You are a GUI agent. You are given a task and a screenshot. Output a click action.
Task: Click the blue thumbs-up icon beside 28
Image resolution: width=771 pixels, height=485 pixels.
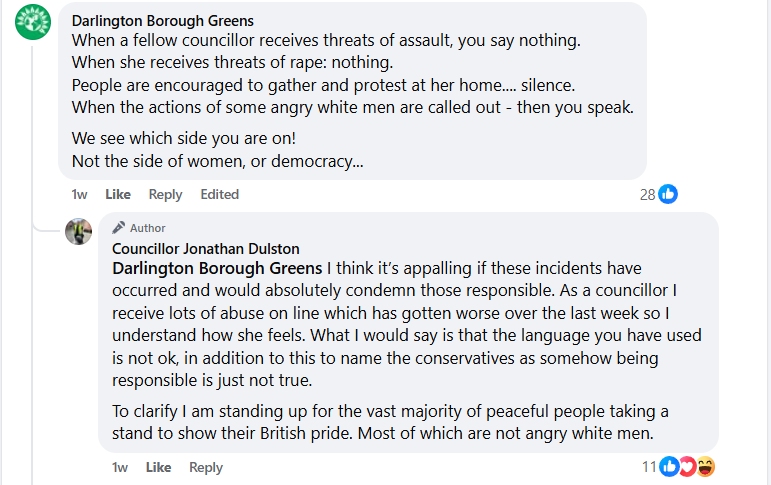click(668, 194)
